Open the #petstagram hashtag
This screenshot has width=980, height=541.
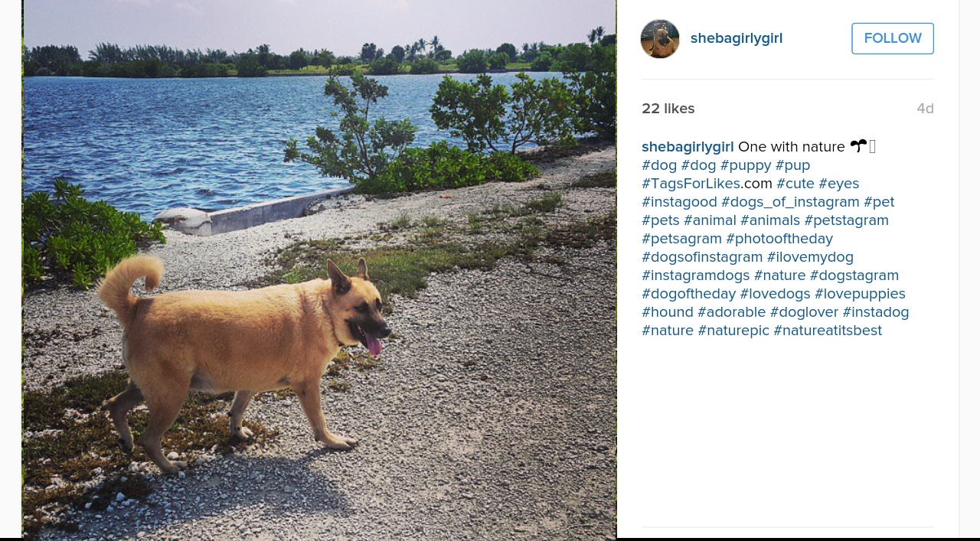(846, 220)
